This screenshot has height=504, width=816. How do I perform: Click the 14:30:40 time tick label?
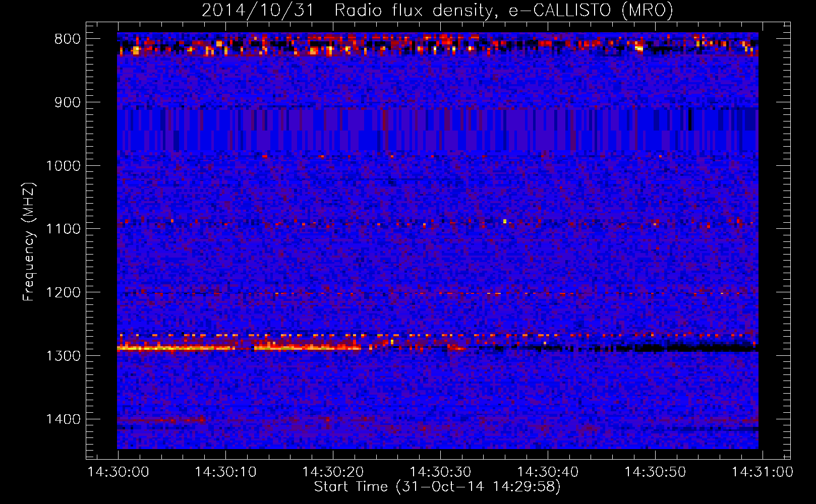pyautogui.click(x=548, y=472)
